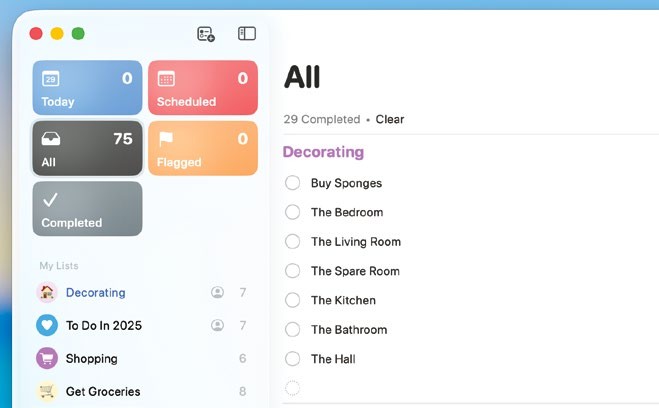This screenshot has width=659, height=408.
Task: Click the To Do In 2025 heart icon
Action: (47, 325)
